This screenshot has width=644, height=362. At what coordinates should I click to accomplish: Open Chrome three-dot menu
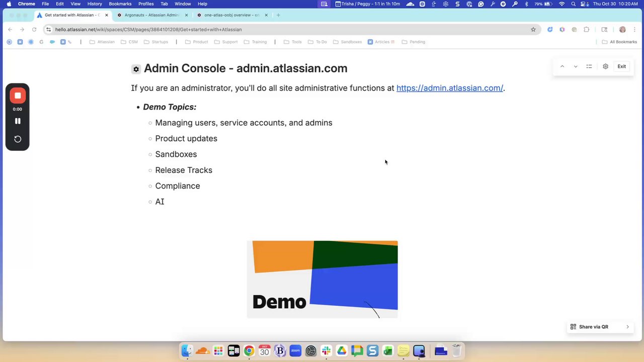634,30
